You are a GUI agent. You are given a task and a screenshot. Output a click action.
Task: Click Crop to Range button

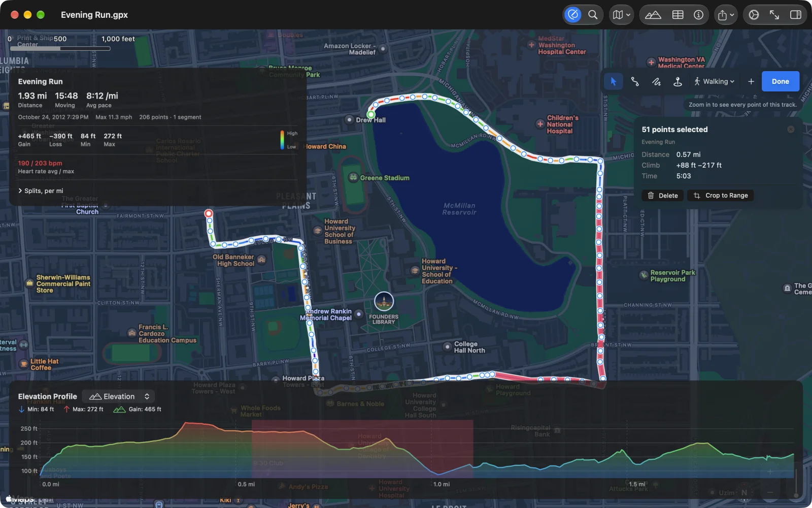[x=721, y=196]
